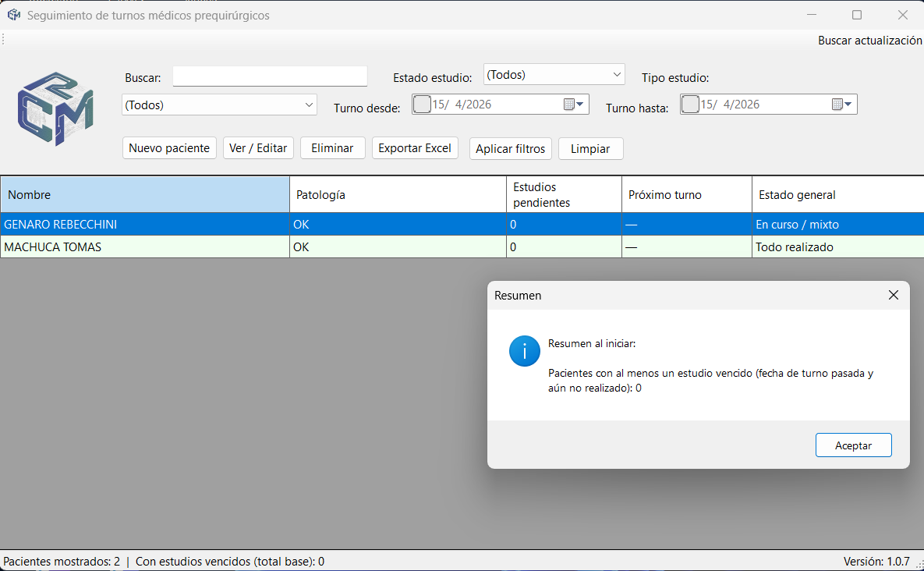924x571 pixels.
Task: Click 'Pacientes mostrados: 2' status text
Action: click(62, 562)
